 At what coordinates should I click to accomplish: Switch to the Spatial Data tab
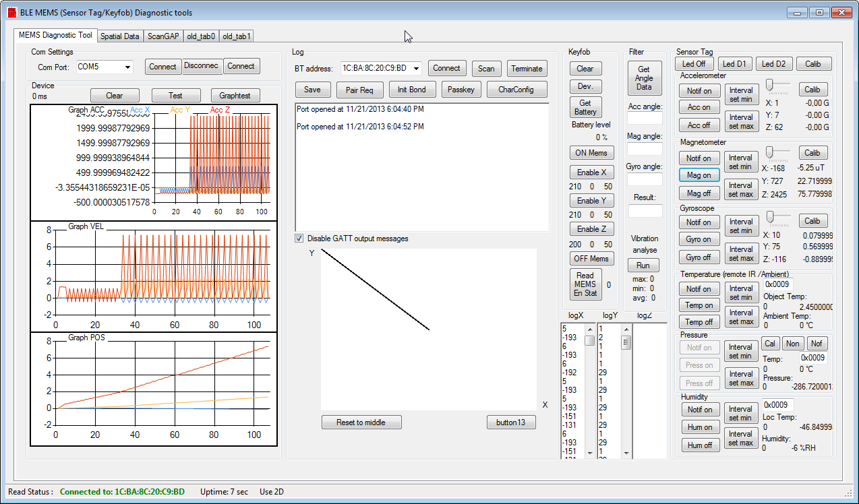(x=120, y=36)
